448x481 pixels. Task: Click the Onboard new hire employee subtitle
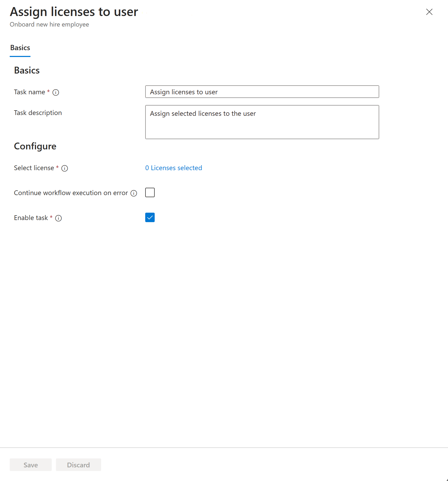coord(49,24)
